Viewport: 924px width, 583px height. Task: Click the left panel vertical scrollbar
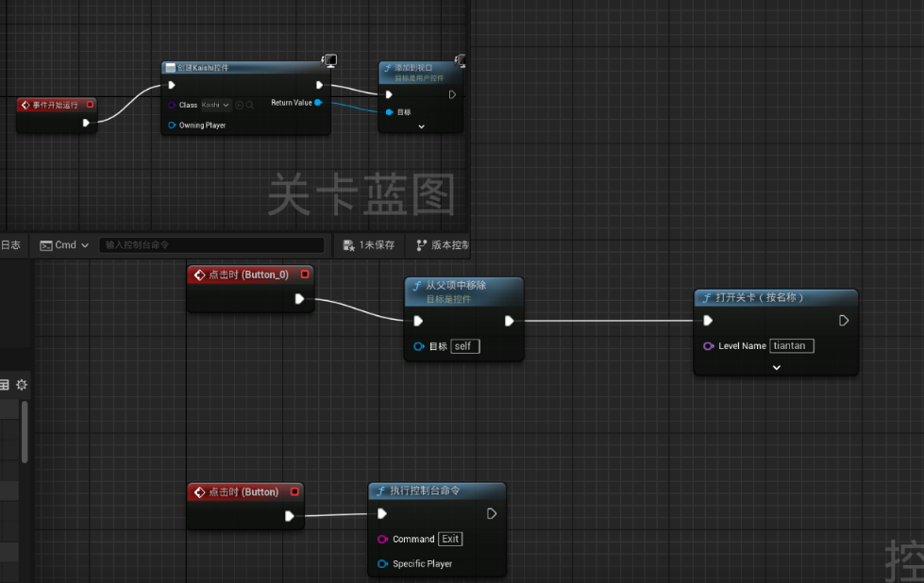pos(25,432)
